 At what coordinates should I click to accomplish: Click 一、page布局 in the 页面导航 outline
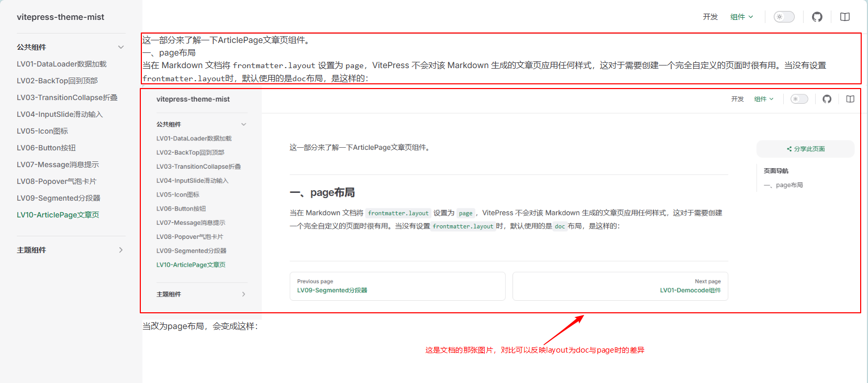click(783, 185)
